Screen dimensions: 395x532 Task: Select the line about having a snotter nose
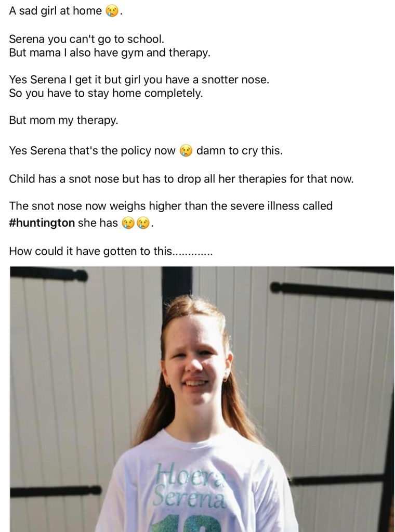139,80
